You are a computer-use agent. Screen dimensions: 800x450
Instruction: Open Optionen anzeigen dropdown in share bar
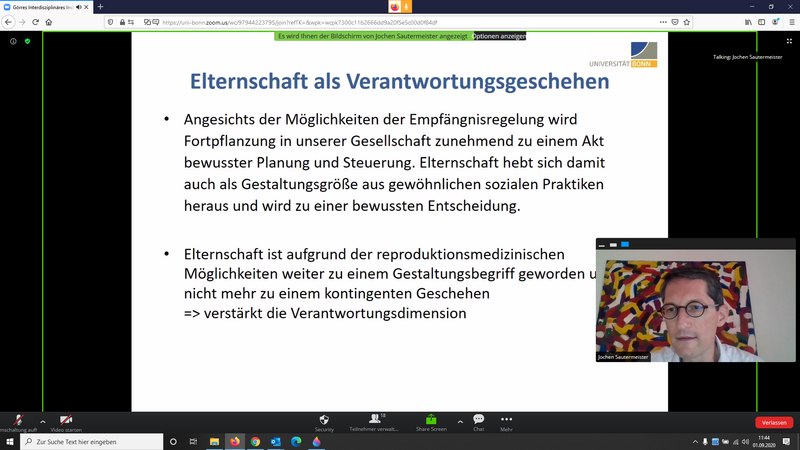(499, 36)
